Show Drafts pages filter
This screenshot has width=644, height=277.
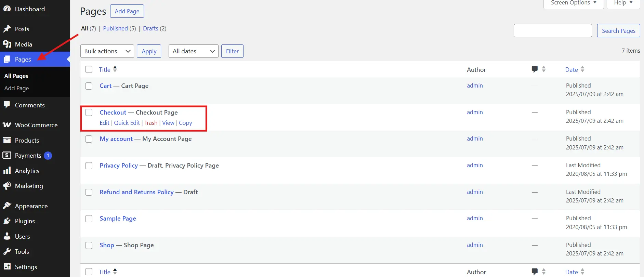coord(150,28)
